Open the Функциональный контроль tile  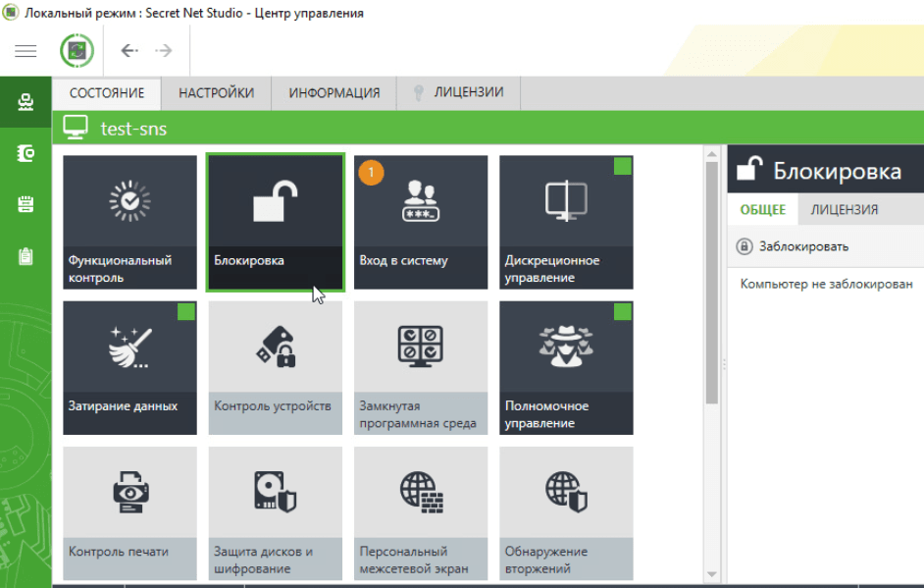pos(129,222)
